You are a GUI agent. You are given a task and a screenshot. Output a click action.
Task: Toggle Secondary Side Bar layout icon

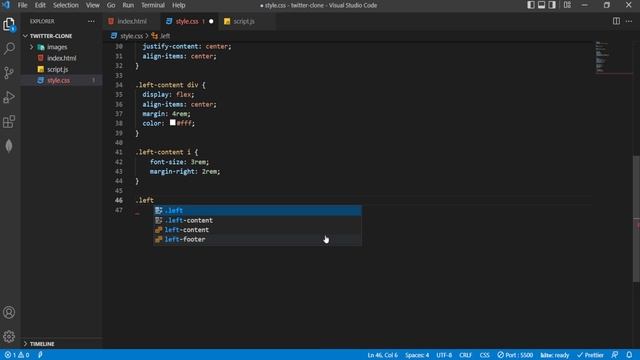(x=552, y=5)
